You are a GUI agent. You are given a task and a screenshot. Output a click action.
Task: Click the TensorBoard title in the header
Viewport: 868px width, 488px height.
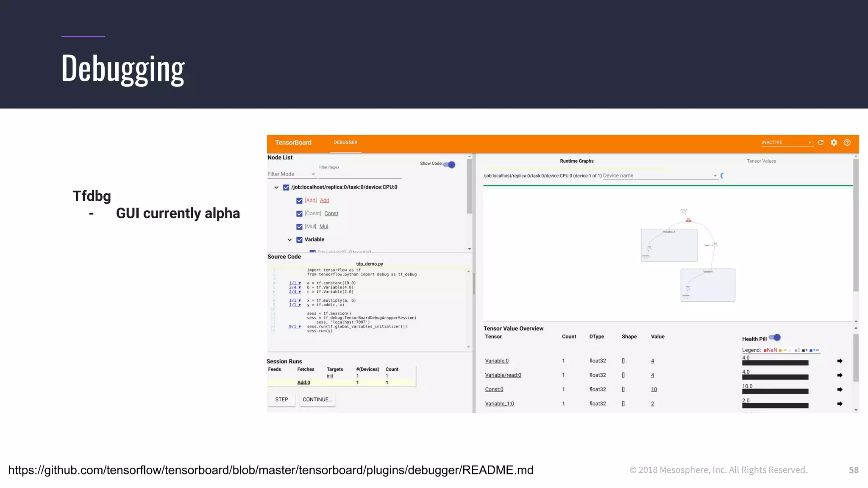(293, 143)
